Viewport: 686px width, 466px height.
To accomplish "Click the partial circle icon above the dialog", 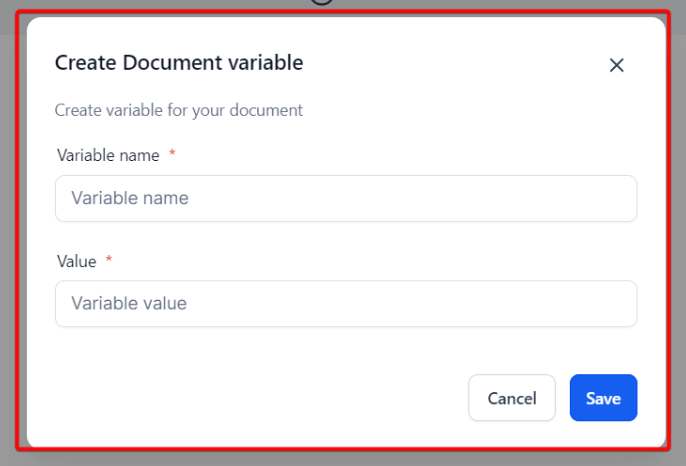I will [x=322, y=2].
